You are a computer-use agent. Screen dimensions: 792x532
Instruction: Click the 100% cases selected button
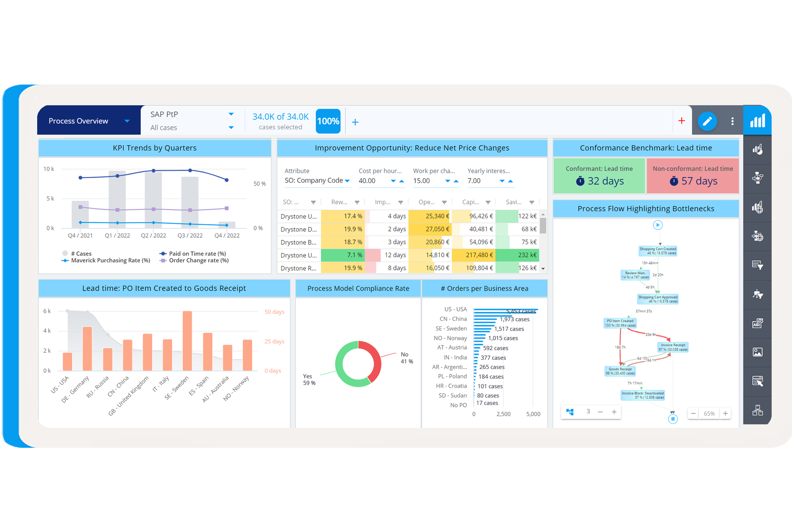[328, 121]
